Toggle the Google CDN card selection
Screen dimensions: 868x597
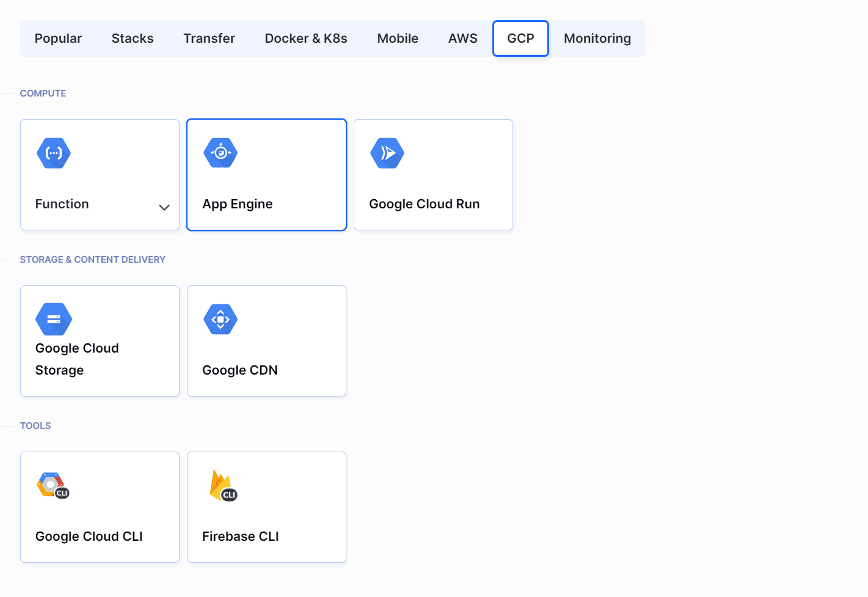[x=266, y=340]
